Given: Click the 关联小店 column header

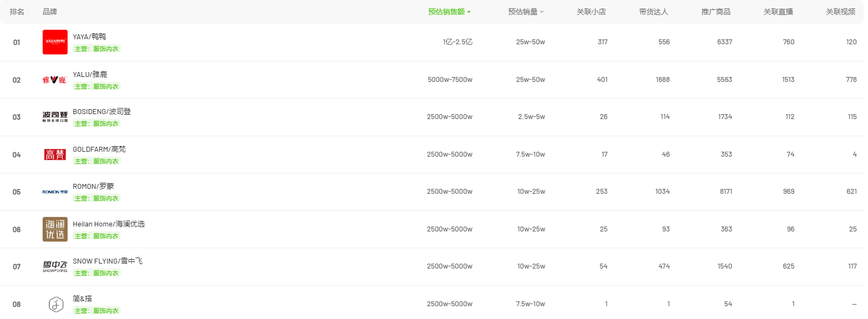Looking at the screenshot, I should pos(591,12).
